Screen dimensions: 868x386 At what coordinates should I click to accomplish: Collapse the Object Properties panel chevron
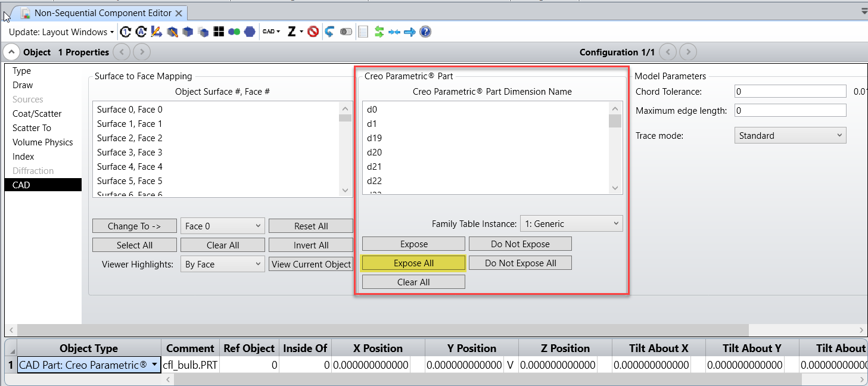(x=11, y=52)
